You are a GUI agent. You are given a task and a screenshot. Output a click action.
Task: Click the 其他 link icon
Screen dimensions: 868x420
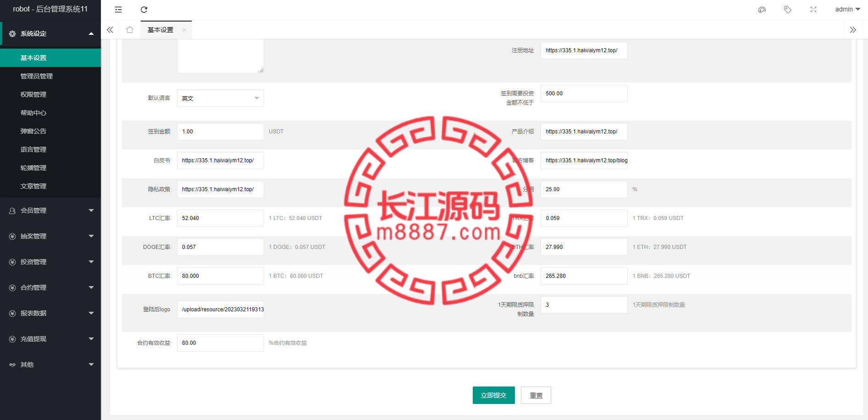point(12,365)
